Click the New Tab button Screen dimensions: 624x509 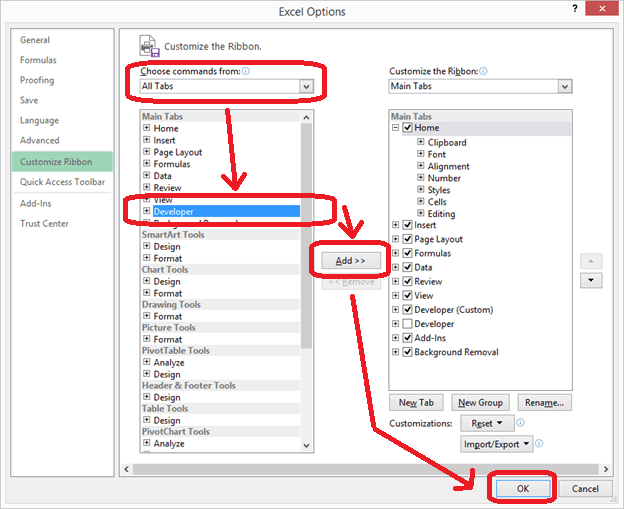[416, 402]
